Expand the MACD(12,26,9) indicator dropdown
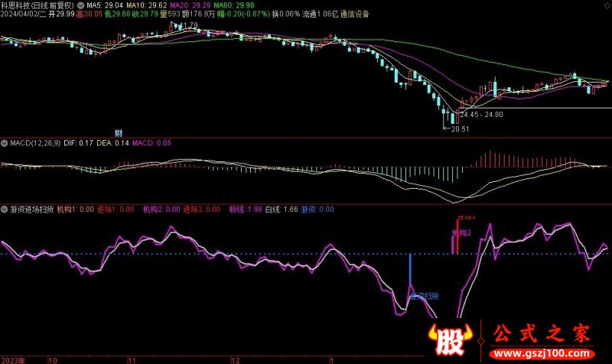Image resolution: width=612 pixels, height=364 pixels. pos(3,143)
